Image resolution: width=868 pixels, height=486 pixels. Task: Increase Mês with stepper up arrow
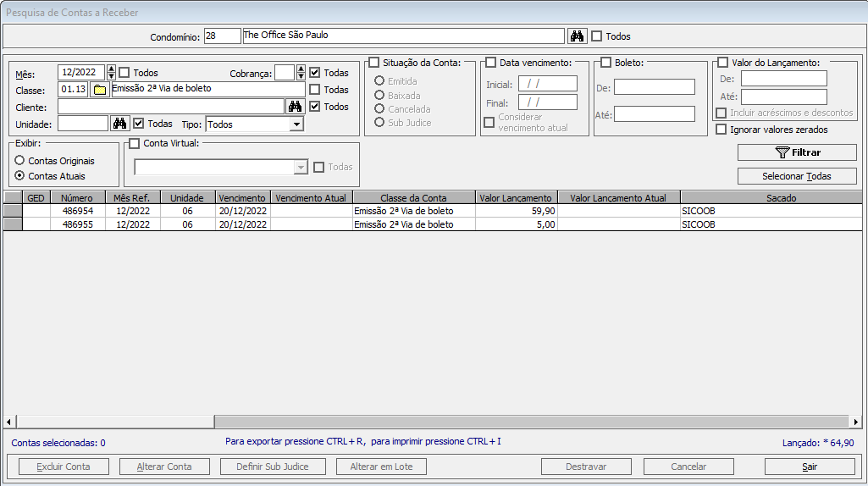[x=111, y=69]
